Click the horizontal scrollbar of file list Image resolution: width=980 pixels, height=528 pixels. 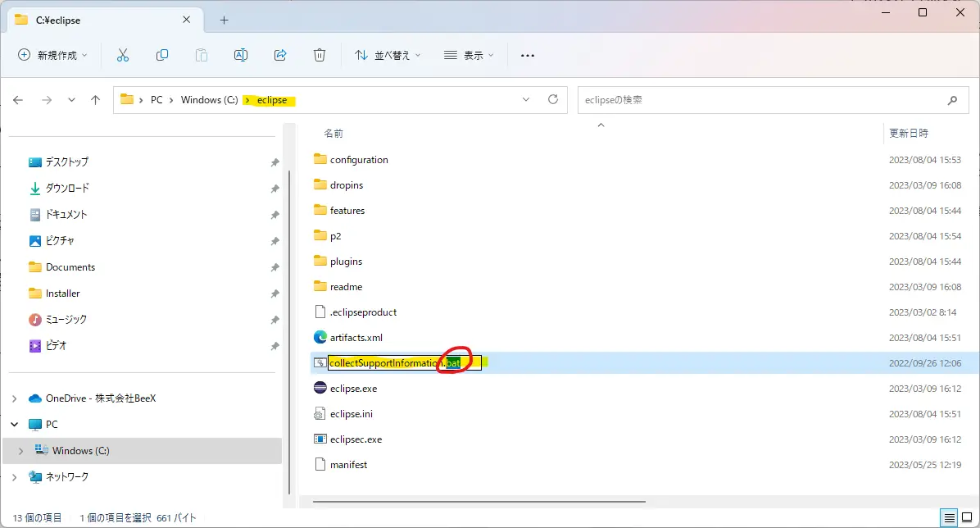click(479, 501)
